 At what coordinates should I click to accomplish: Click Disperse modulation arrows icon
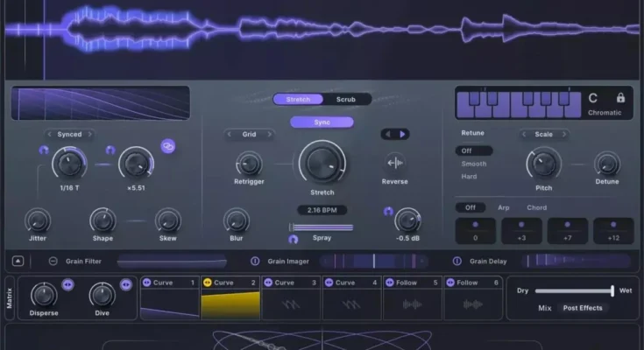tap(67, 284)
